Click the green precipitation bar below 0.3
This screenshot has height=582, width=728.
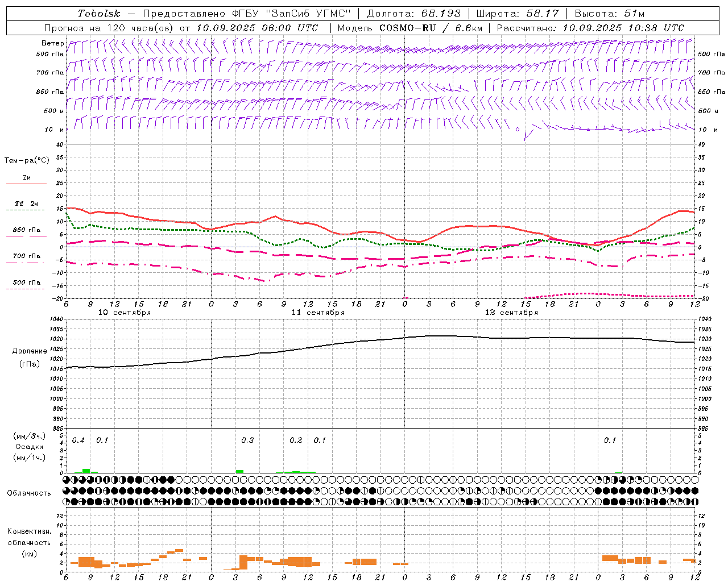tap(239, 471)
